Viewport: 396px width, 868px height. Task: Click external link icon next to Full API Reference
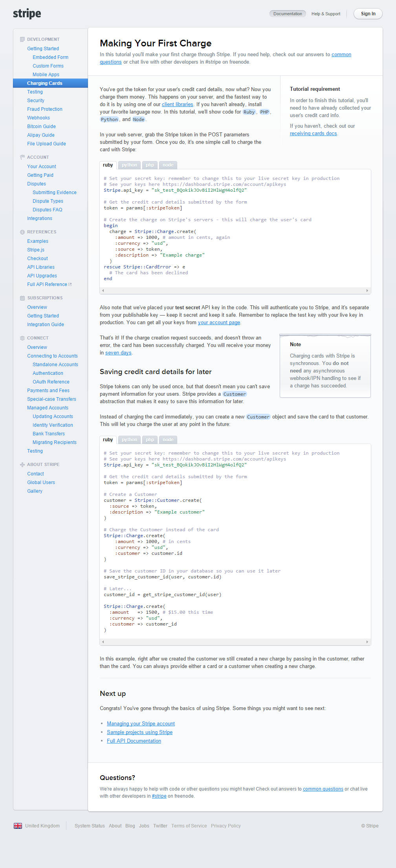(70, 284)
